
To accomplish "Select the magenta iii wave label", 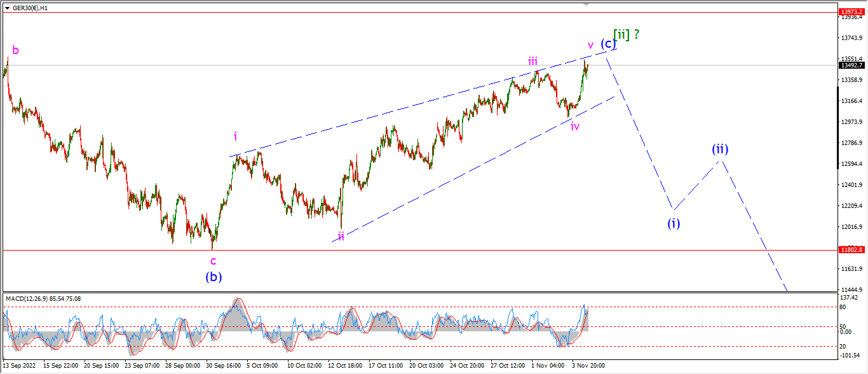I will coord(532,61).
